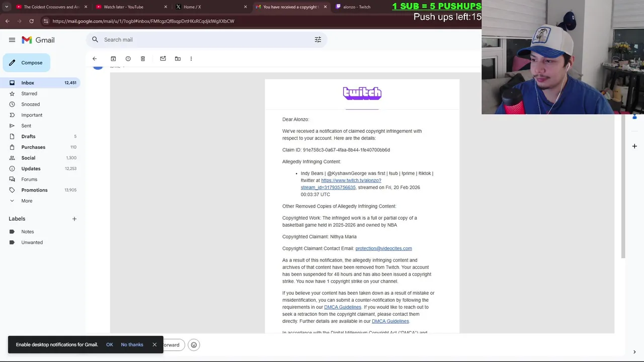The image size is (644, 362).
Task: Open the Starred folder
Action: [40, 94]
